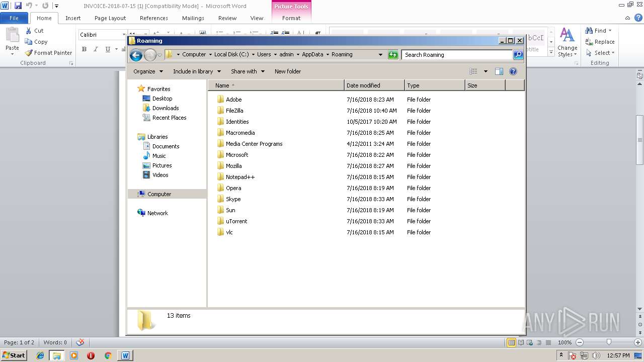Toggle Italic formatting in Word
This screenshot has width=644, height=362.
click(96, 49)
